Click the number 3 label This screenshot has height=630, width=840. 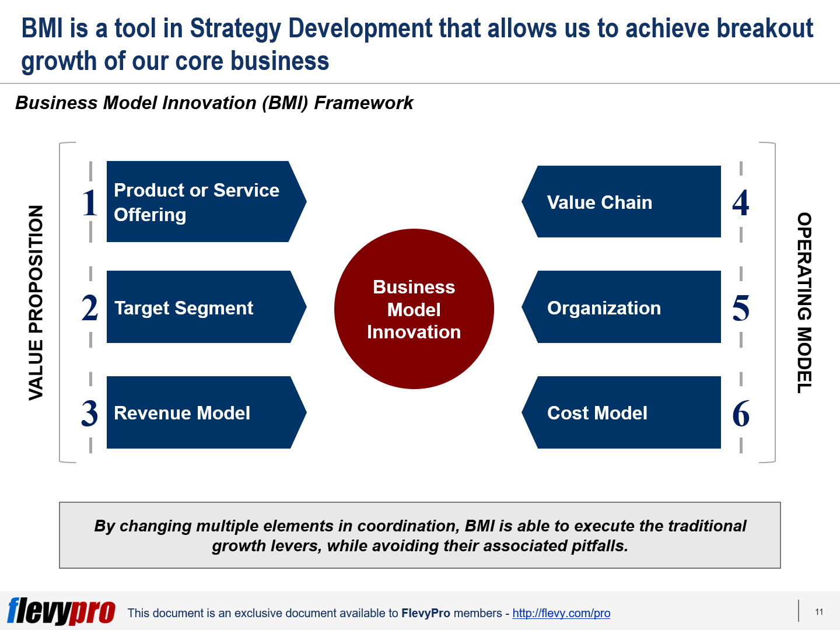[90, 413]
